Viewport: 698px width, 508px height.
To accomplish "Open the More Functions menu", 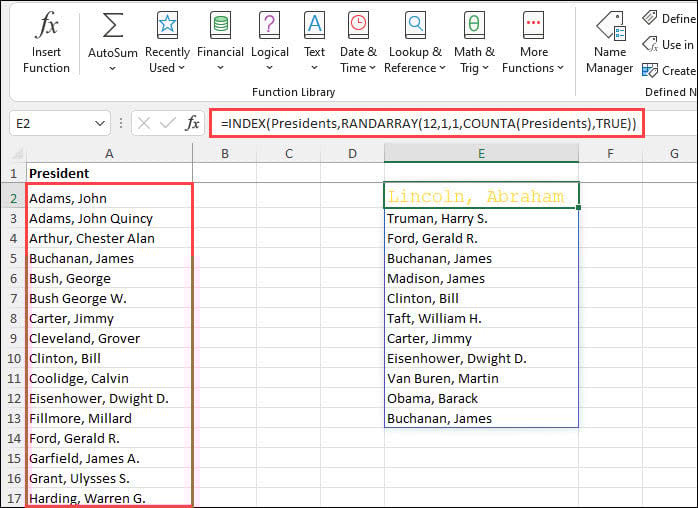I will pos(533,42).
